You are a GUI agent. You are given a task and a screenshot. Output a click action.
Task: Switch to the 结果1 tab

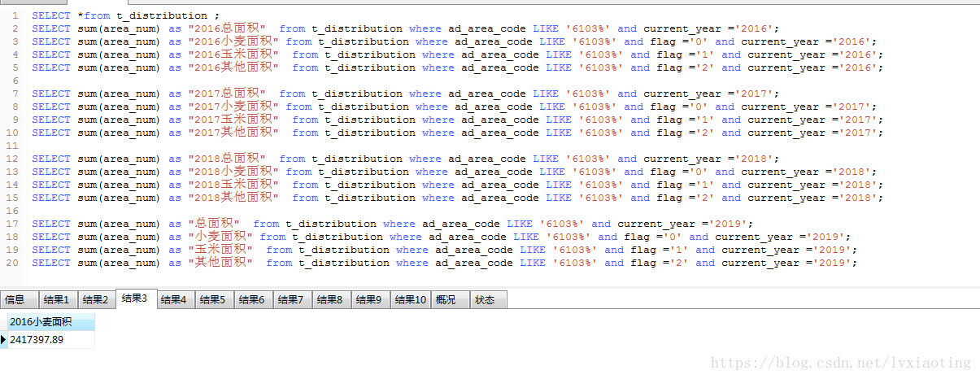58,300
